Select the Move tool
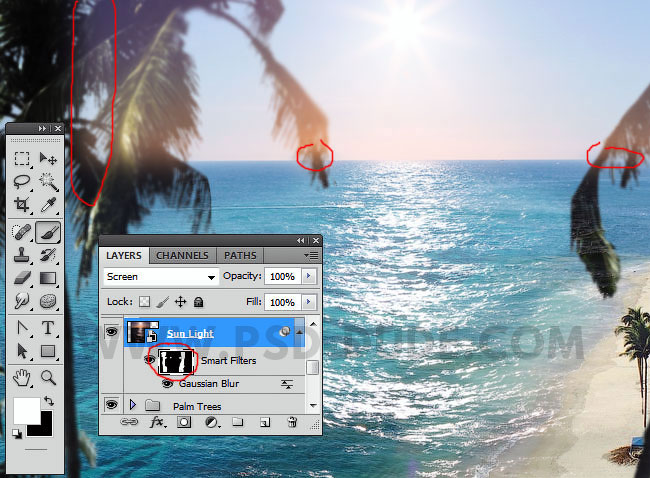The width and height of the screenshot is (650, 478). click(x=47, y=159)
